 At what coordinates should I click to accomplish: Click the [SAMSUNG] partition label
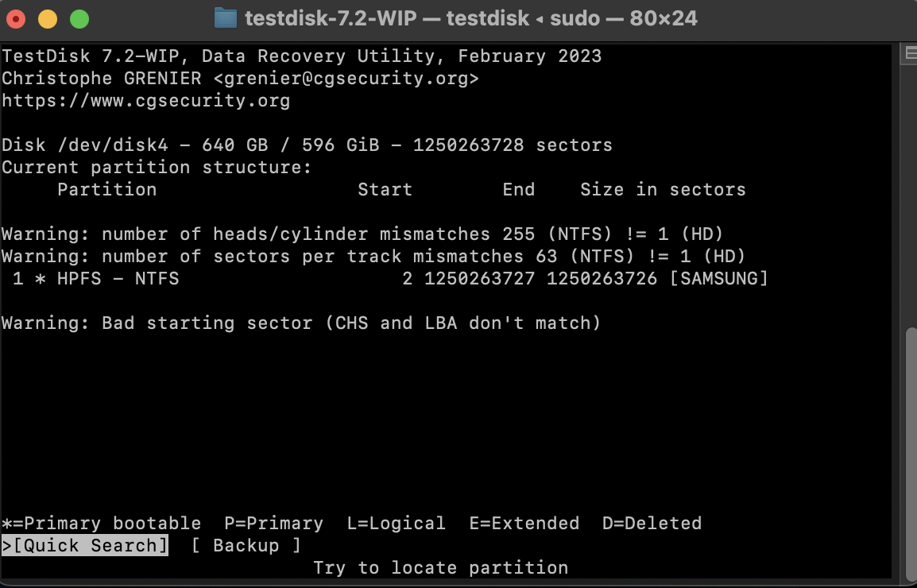click(719, 278)
